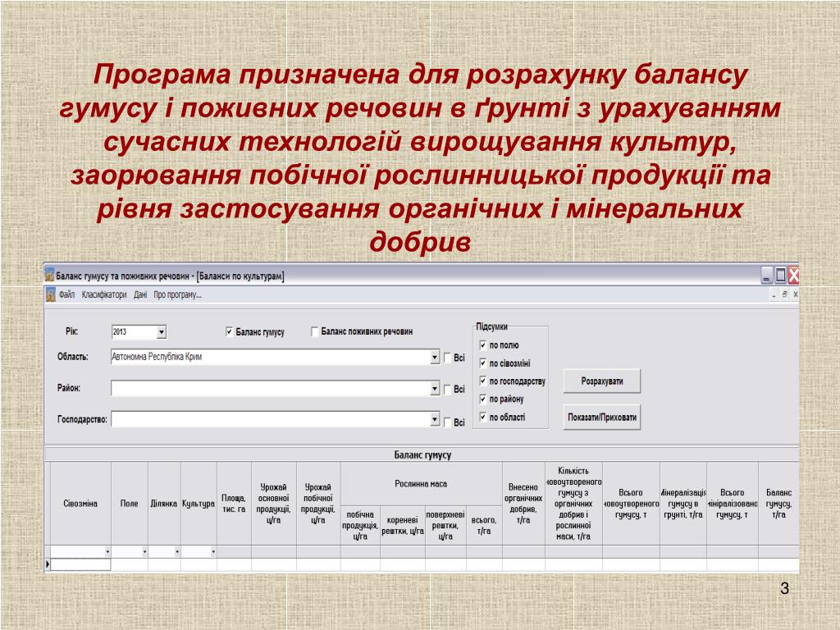840x630 pixels.
Task: Toggle the по району summary checkbox
Action: [482, 399]
